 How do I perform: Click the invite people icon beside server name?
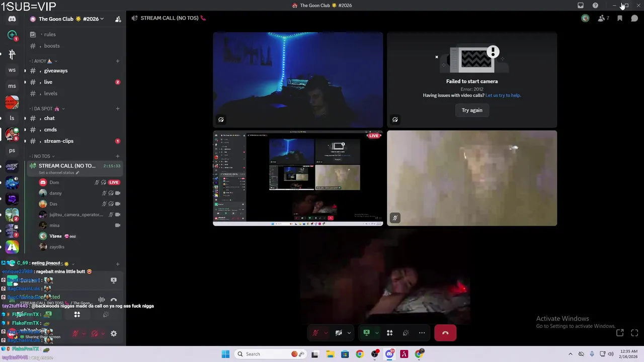point(118,19)
